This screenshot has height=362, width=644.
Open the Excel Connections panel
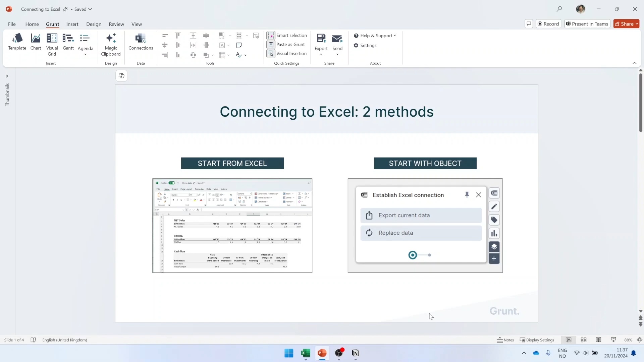[x=141, y=42]
